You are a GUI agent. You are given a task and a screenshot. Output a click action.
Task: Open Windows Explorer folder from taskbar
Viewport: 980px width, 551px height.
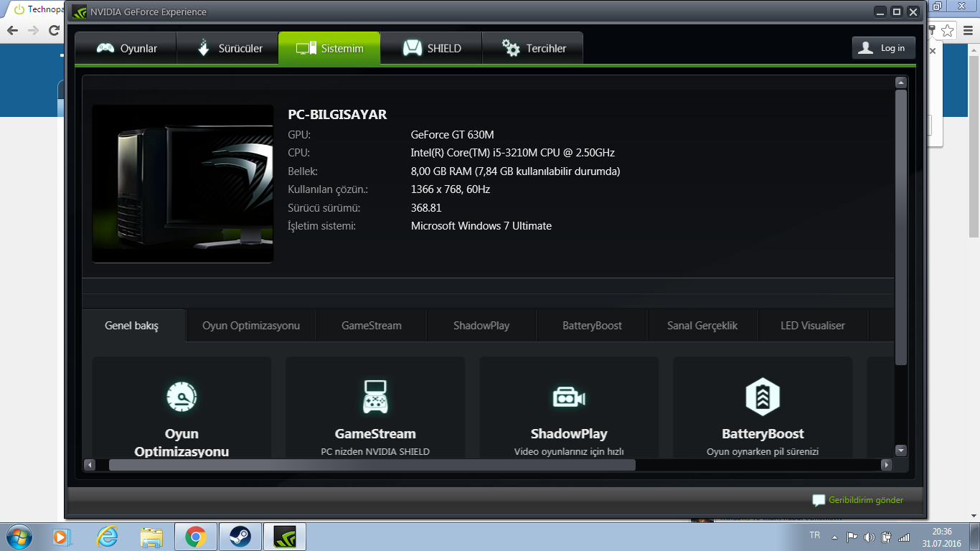[x=151, y=536]
